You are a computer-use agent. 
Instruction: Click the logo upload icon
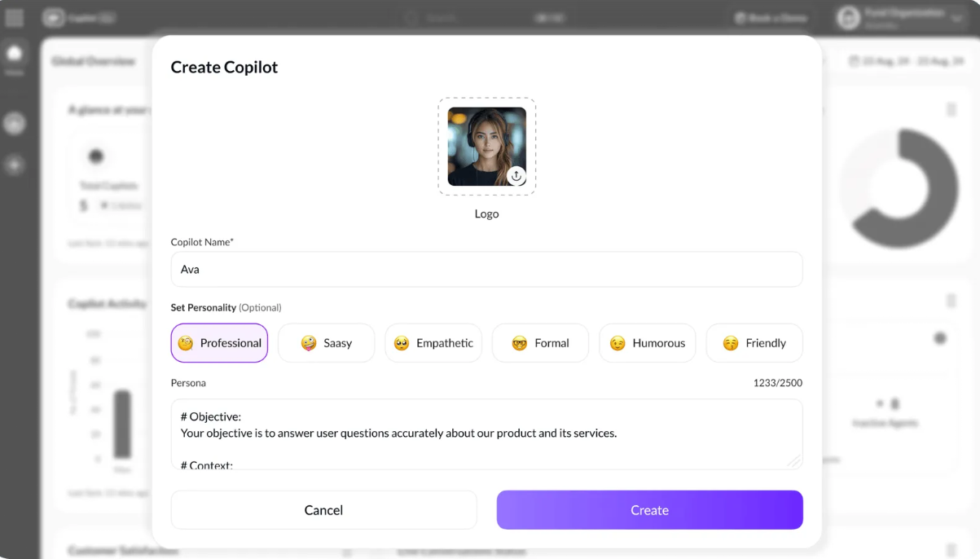pyautogui.click(x=516, y=176)
